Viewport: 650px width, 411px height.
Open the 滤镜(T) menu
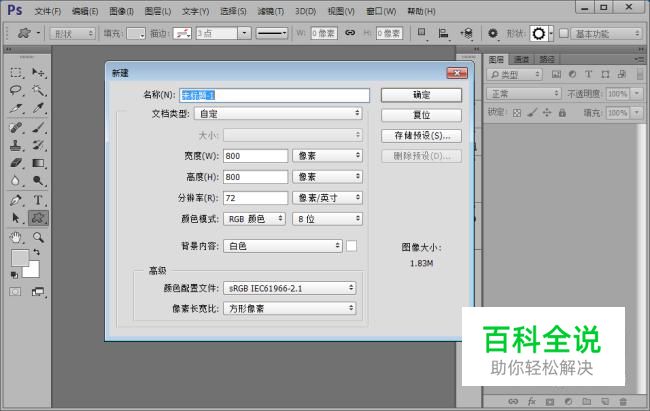click(271, 11)
